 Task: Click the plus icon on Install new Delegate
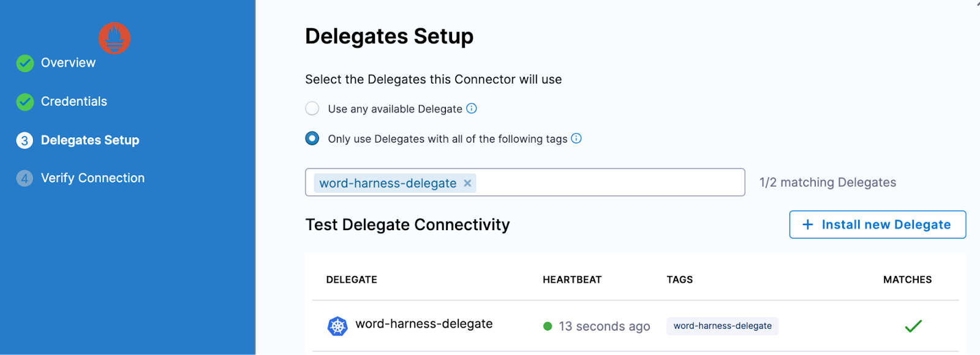(x=809, y=225)
